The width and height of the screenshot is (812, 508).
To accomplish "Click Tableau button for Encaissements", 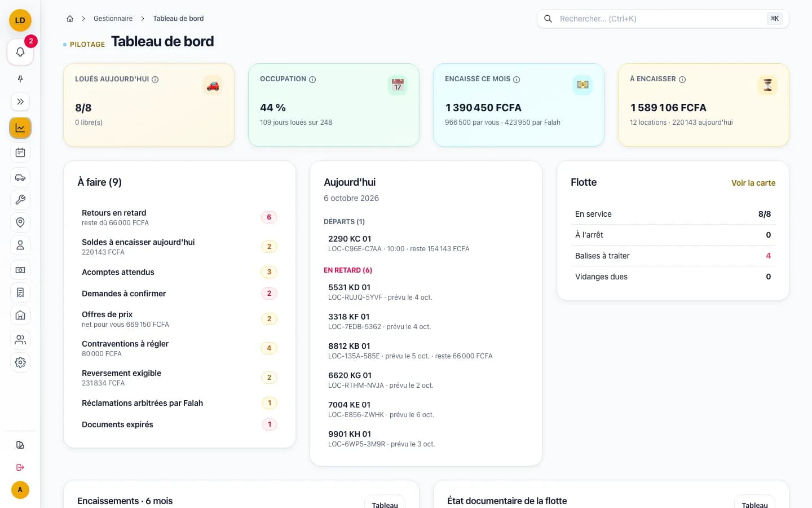I will click(385, 503).
